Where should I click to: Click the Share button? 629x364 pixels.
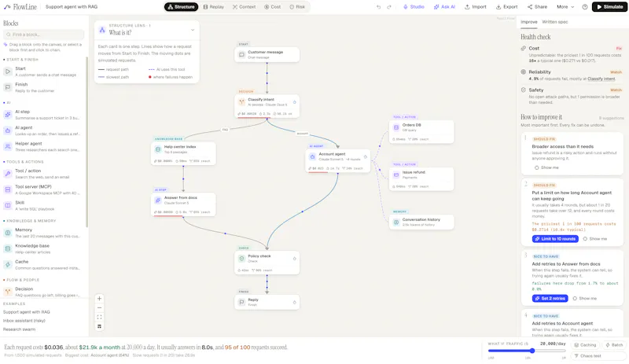tap(537, 7)
